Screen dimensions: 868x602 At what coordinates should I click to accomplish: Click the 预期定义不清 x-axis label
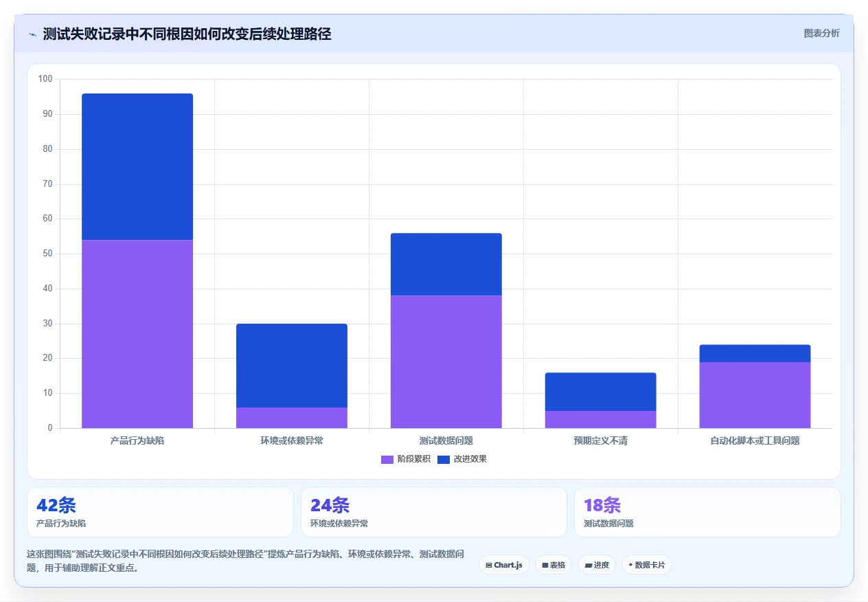(x=601, y=441)
